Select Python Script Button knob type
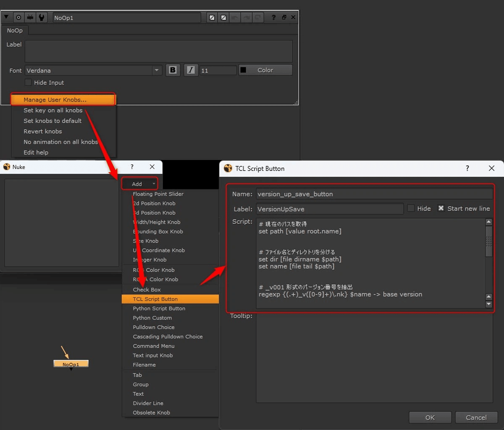This screenshot has height=430, width=504. pyautogui.click(x=170, y=309)
